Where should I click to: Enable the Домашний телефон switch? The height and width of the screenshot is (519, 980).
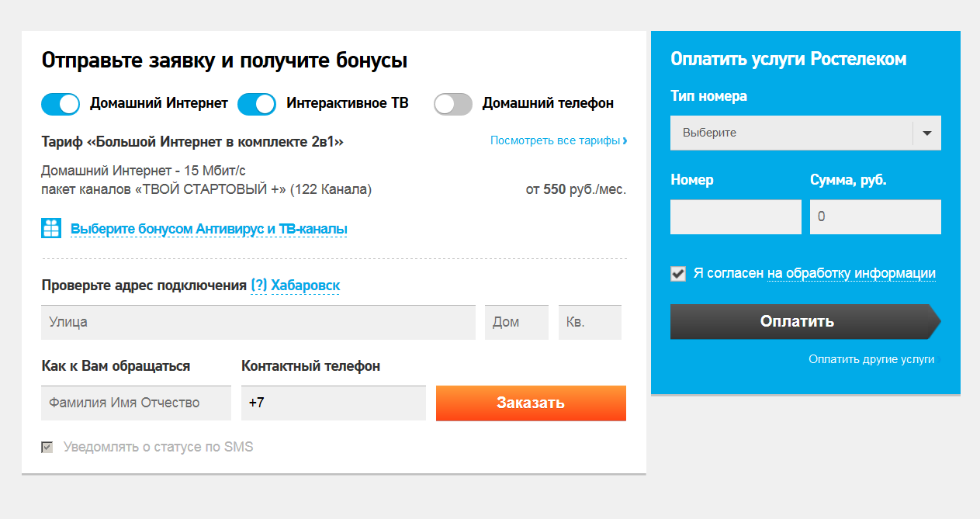click(453, 104)
